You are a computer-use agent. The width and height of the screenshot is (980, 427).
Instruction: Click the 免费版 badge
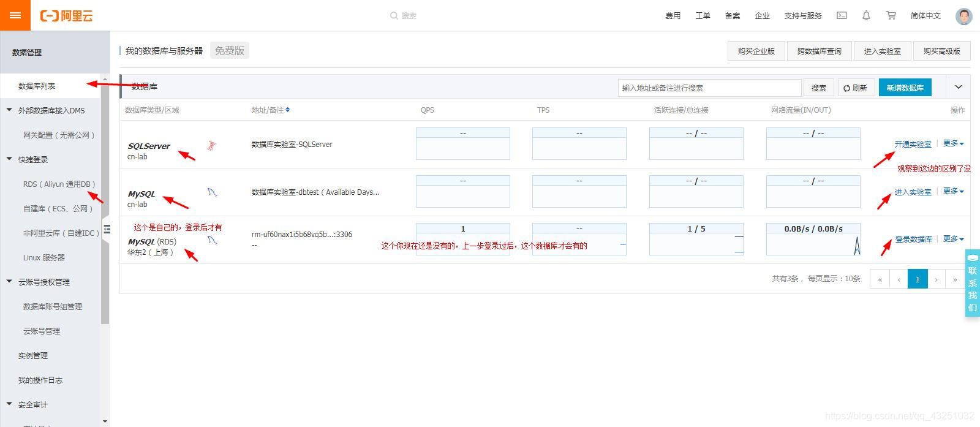coord(230,50)
